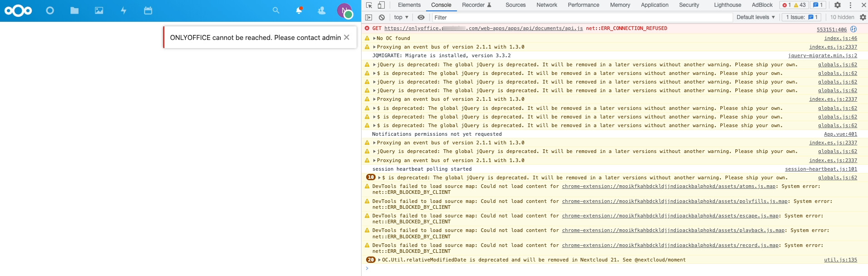This screenshot has width=868, height=276.
Task: Expand the grouped 10 '$ is deprecated' warning
Action: [x=380, y=178]
